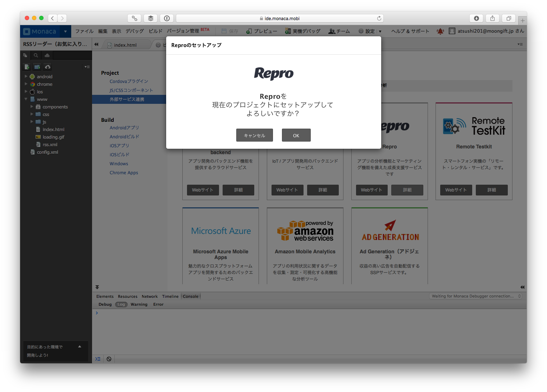The width and height of the screenshot is (547, 392).
Task: Switch to the Network debugger tab
Action: coord(150,296)
